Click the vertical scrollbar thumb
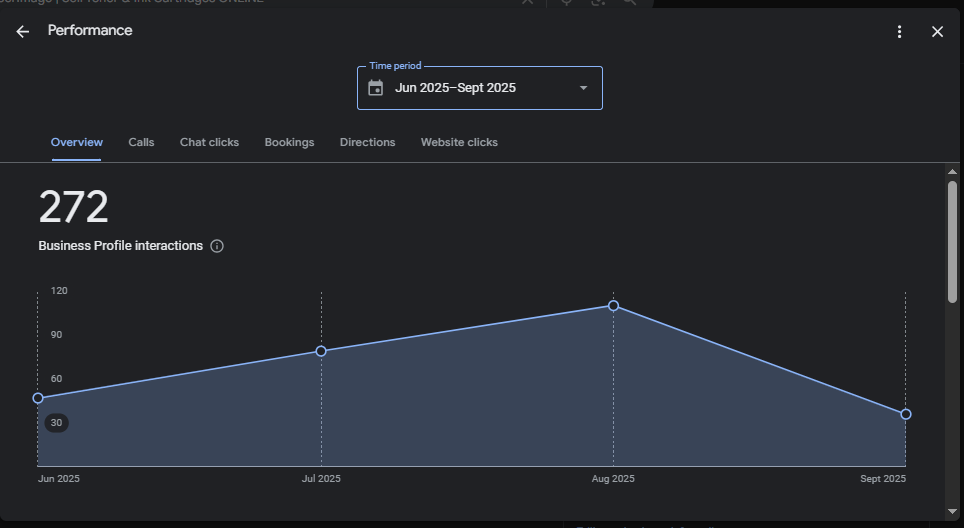Screen dimensions: 964x528 click(952, 240)
